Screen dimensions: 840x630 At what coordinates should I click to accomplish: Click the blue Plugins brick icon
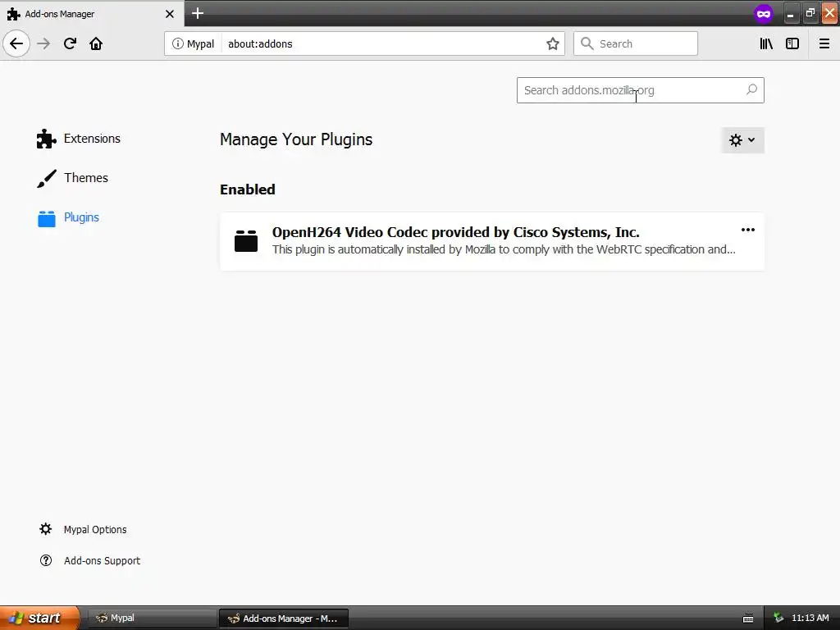point(47,218)
